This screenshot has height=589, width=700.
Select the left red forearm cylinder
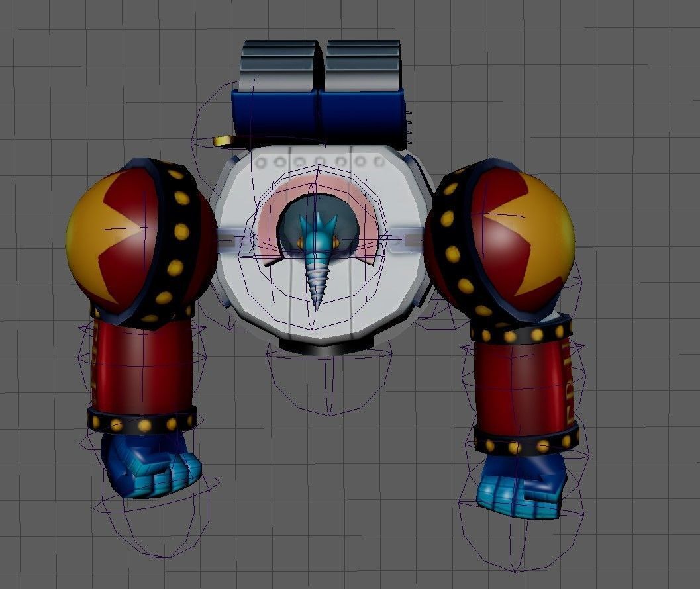click(x=142, y=366)
